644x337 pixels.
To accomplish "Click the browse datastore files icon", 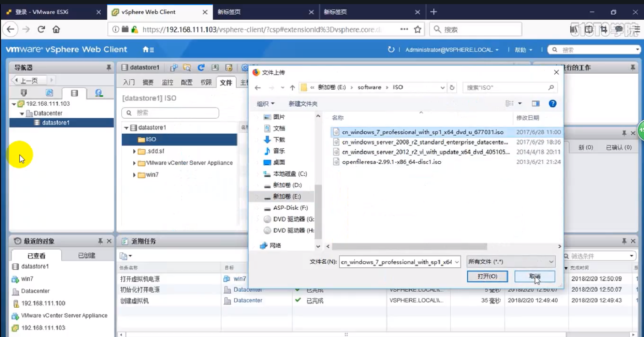I will (x=187, y=68).
